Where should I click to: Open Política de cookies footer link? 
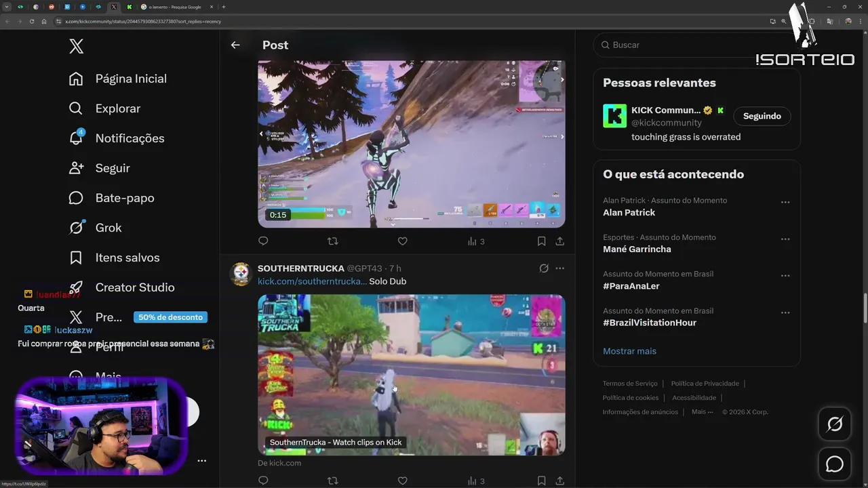pyautogui.click(x=631, y=398)
